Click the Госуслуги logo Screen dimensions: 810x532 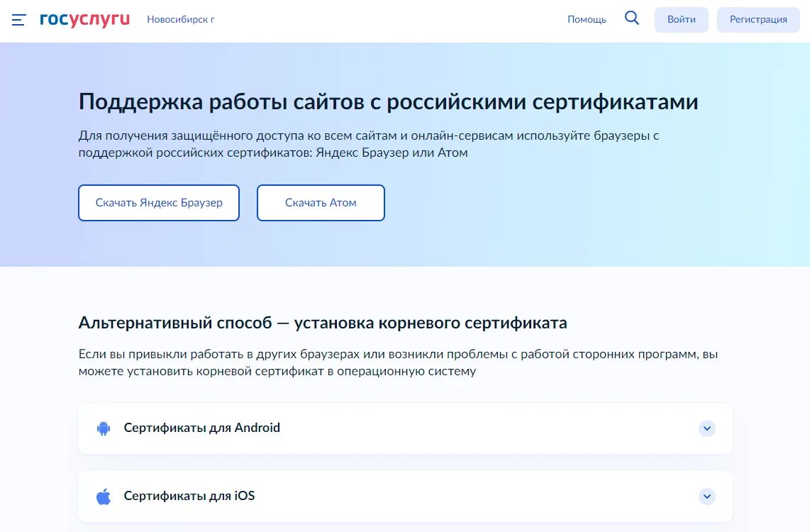click(84, 20)
